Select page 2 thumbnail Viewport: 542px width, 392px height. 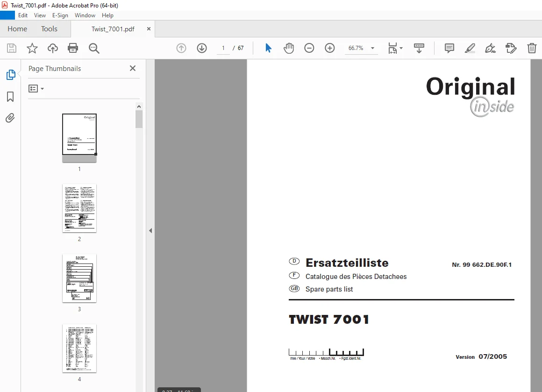click(79, 208)
